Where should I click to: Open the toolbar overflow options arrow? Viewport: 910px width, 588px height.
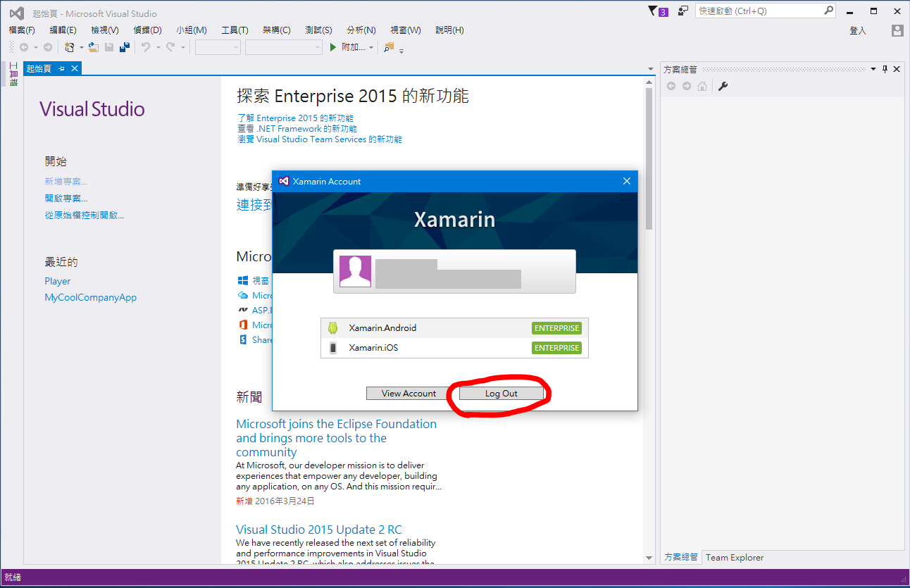[401, 50]
